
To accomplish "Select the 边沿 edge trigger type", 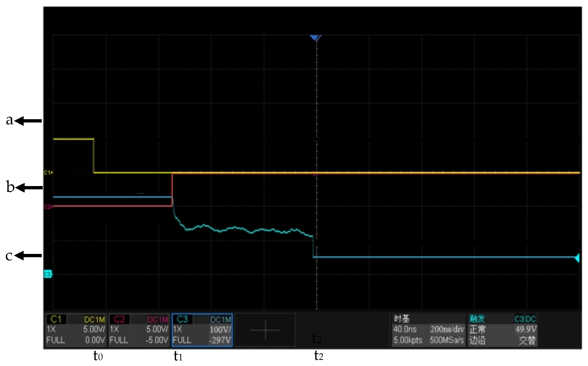I will pos(477,340).
